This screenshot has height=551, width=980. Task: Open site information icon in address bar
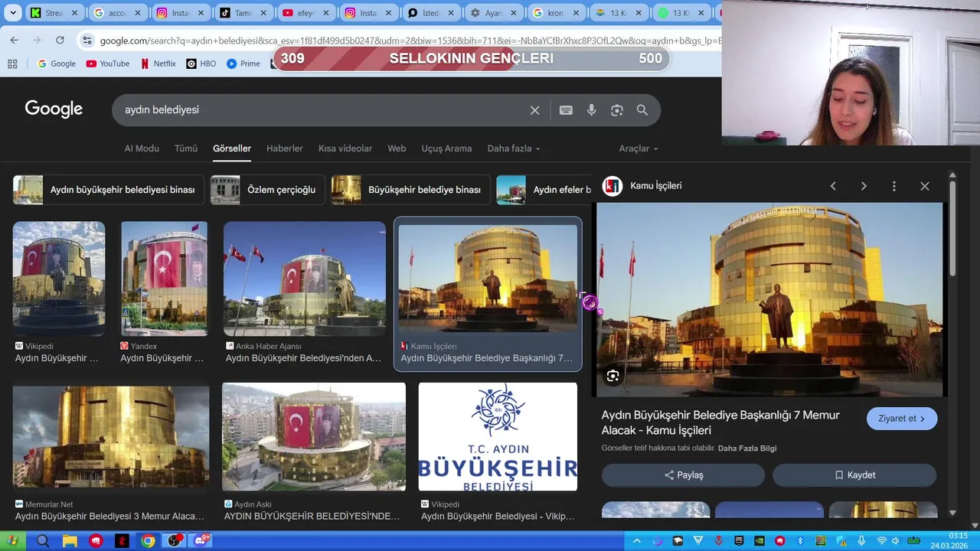click(x=87, y=41)
